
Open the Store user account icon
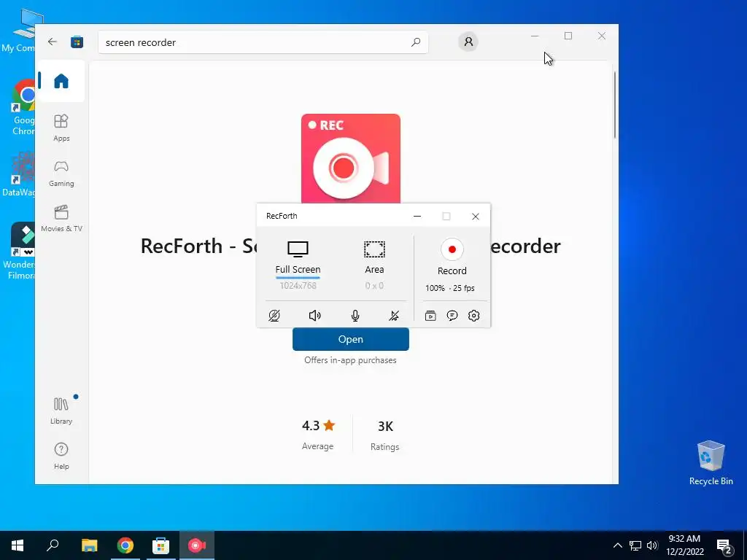coord(468,42)
